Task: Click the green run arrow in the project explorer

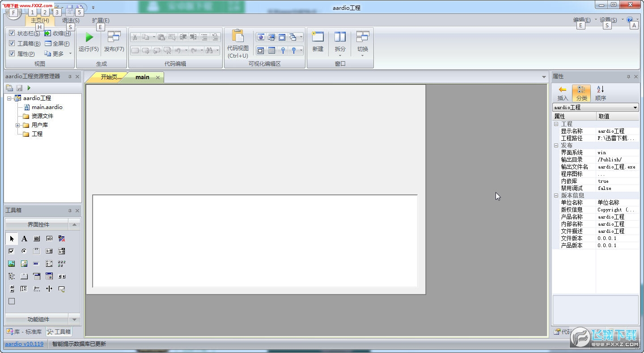Action: pyautogui.click(x=29, y=88)
